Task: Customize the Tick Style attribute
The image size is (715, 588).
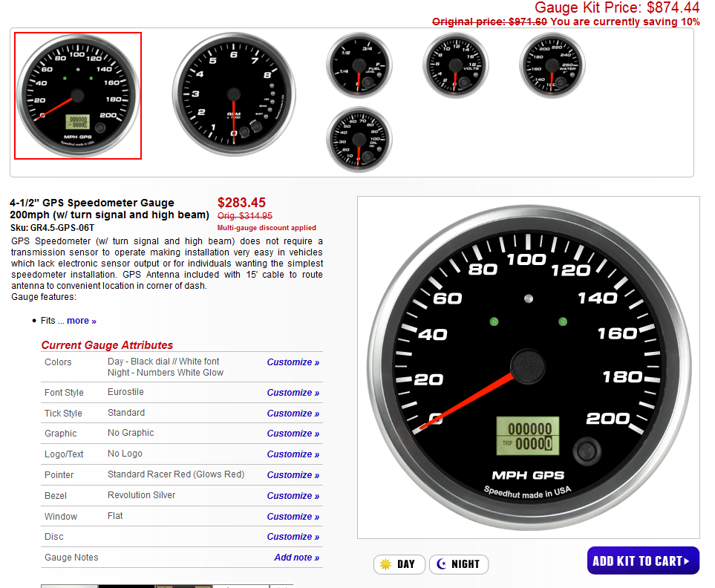Action: tap(293, 414)
